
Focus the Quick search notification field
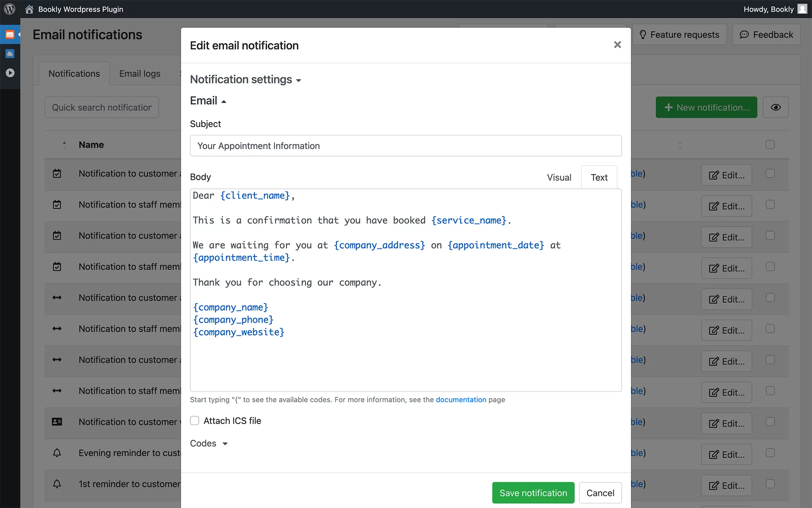click(x=101, y=108)
